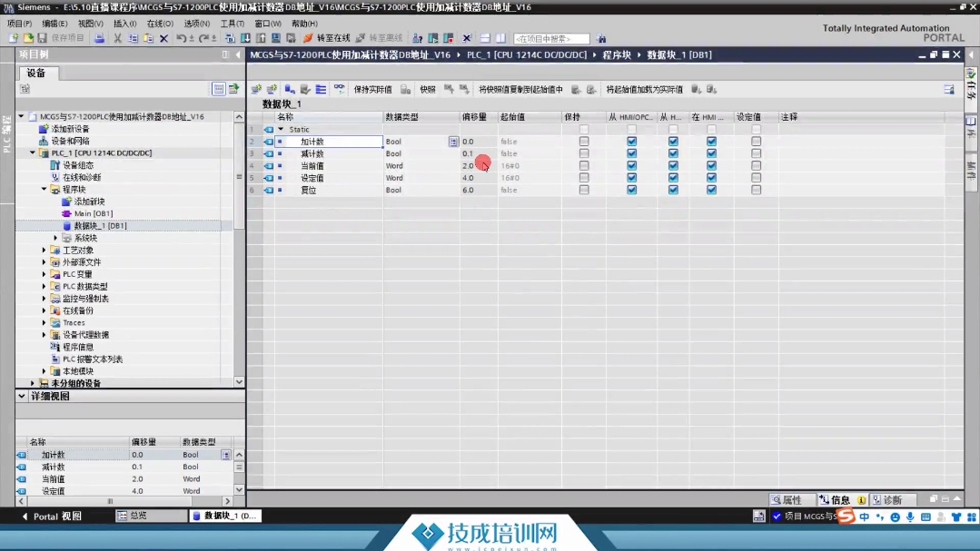This screenshot has width=980, height=551.
Task: Click the Monitor all glasses icon
Action: click(x=340, y=89)
